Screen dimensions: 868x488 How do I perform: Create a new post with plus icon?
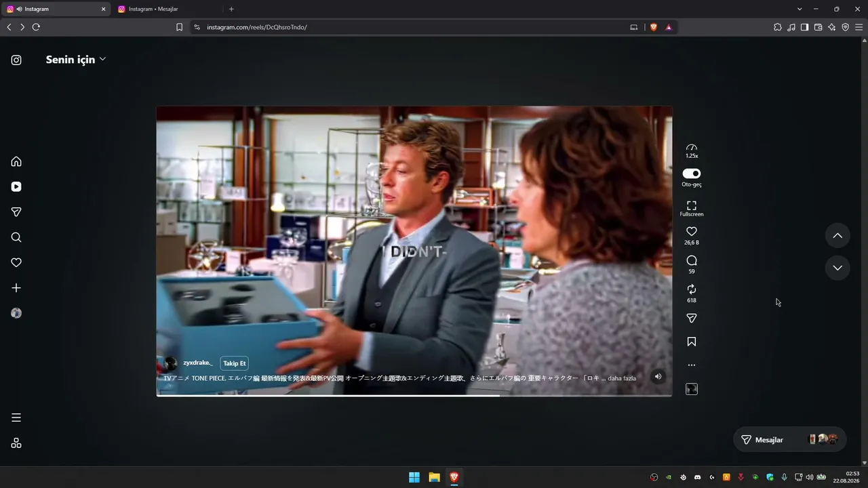[16, 288]
